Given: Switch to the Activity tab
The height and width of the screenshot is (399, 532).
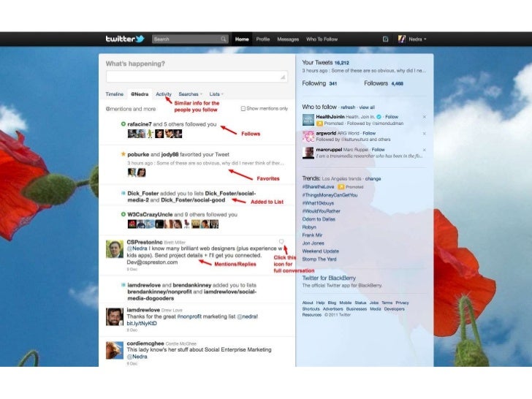Looking at the screenshot, I should point(164,94).
